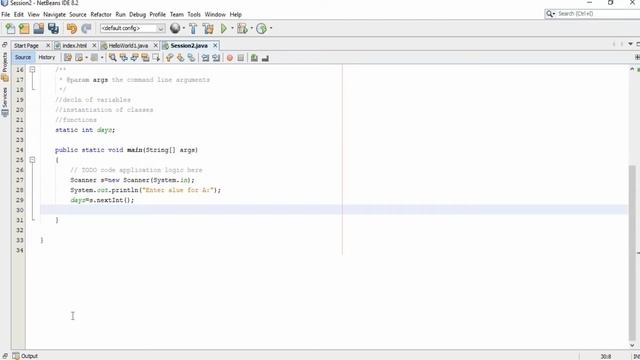
Task: Open the Run Project dropdown arrow
Action: point(232,28)
